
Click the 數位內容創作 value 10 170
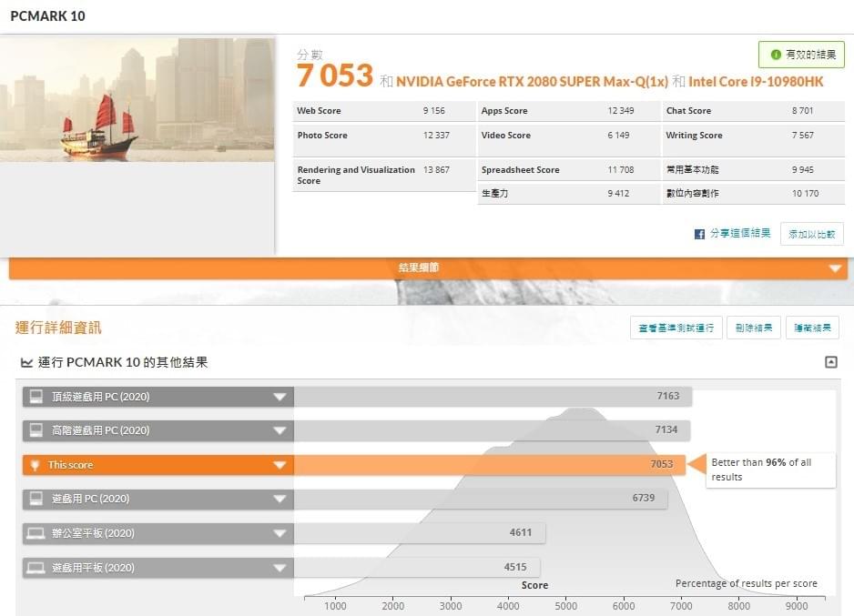(x=805, y=193)
